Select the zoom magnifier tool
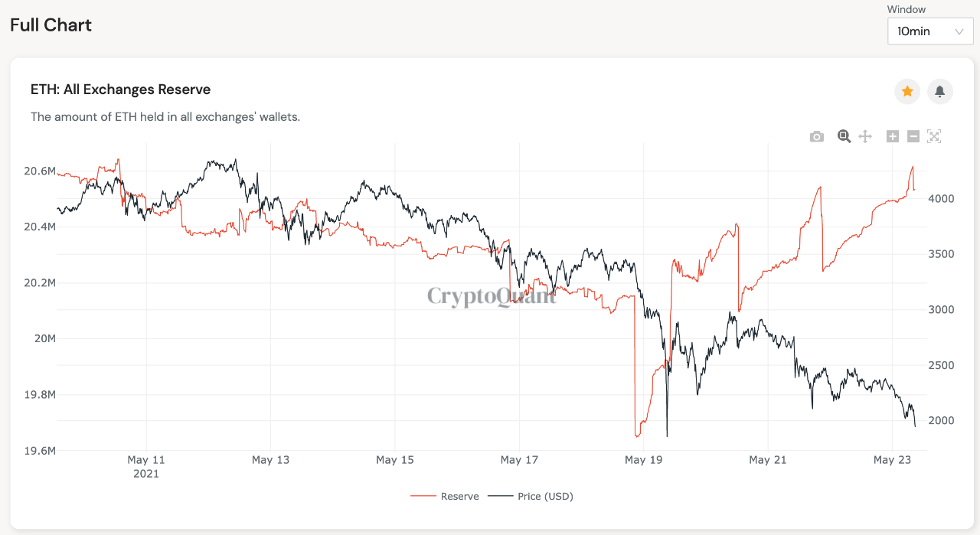Viewport: 980px width, 535px height. tap(844, 136)
